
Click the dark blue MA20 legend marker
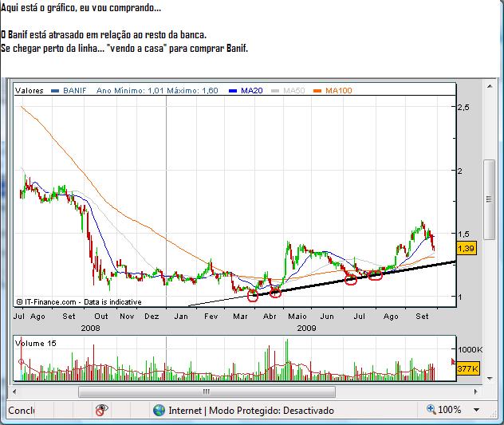[x=233, y=91]
